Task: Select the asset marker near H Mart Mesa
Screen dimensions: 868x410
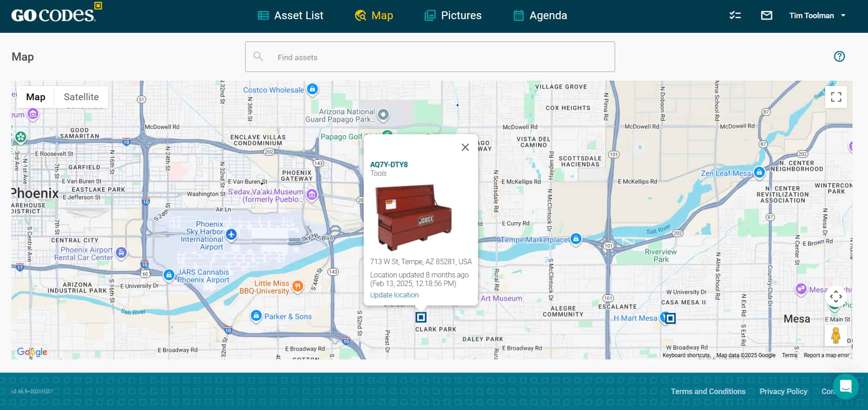Action: (670, 318)
